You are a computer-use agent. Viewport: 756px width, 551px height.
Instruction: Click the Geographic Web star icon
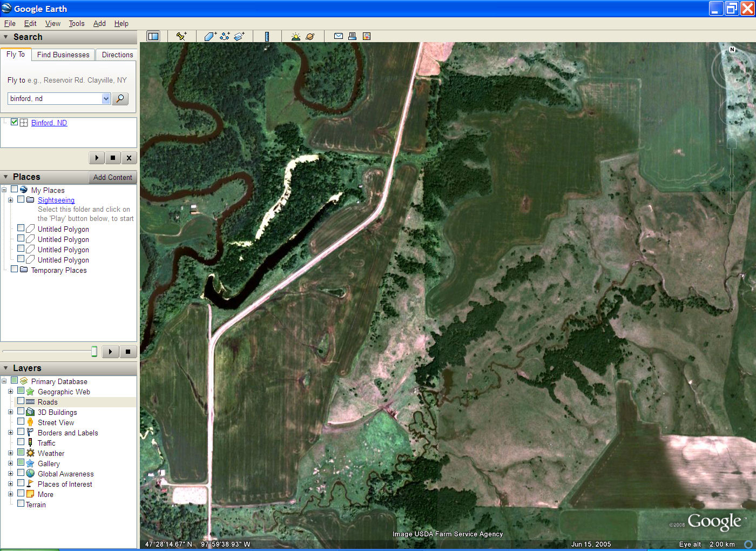click(x=30, y=392)
